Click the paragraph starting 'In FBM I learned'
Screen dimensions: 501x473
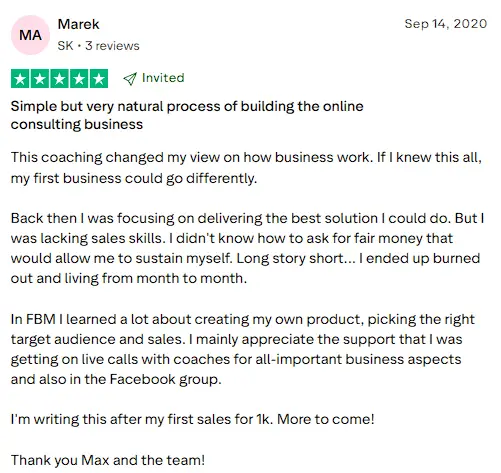[243, 349]
